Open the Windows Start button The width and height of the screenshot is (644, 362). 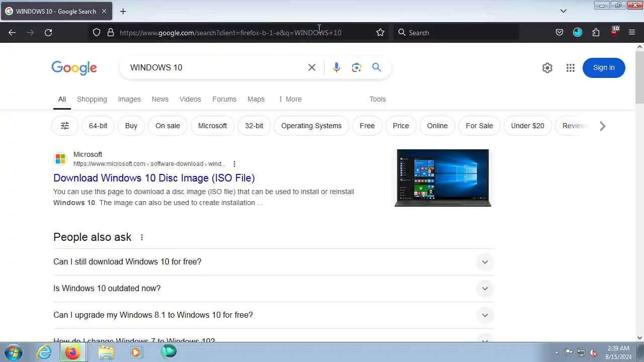13,352
